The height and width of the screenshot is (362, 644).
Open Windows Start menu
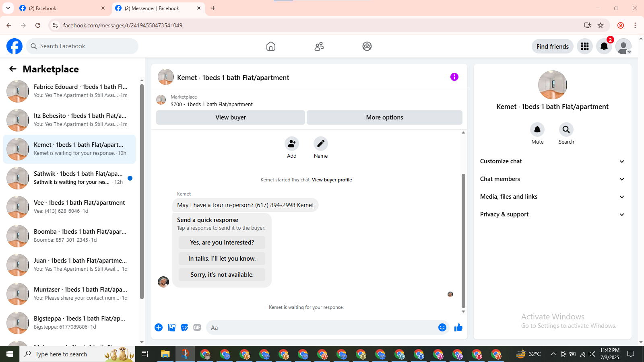click(10, 354)
